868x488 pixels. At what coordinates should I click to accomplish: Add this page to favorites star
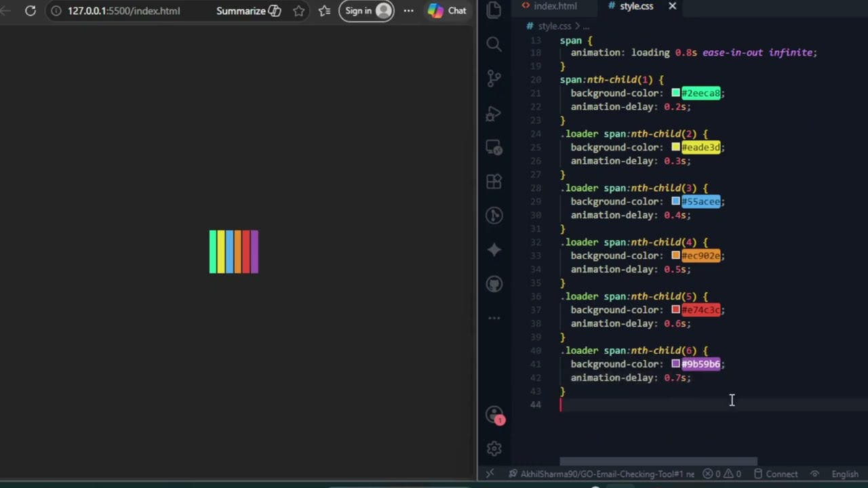coord(298,11)
